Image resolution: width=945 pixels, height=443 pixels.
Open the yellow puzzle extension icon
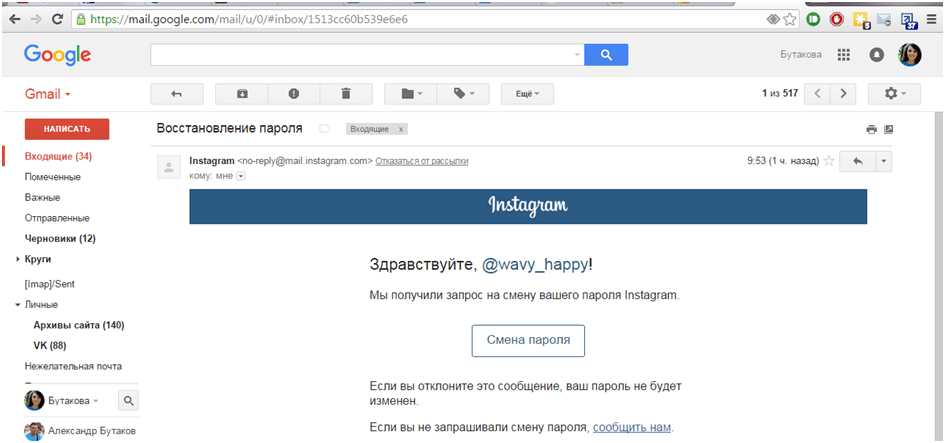tap(861, 20)
